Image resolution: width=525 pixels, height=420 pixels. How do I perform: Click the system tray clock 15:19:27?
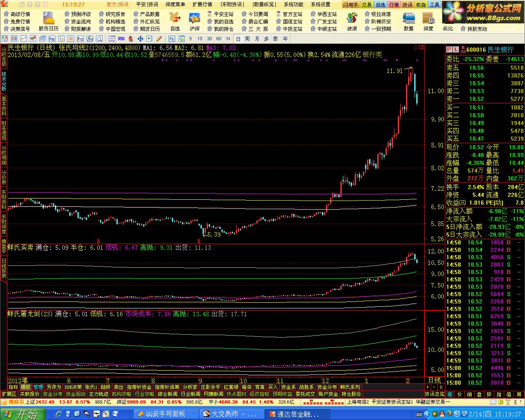tap(508, 414)
